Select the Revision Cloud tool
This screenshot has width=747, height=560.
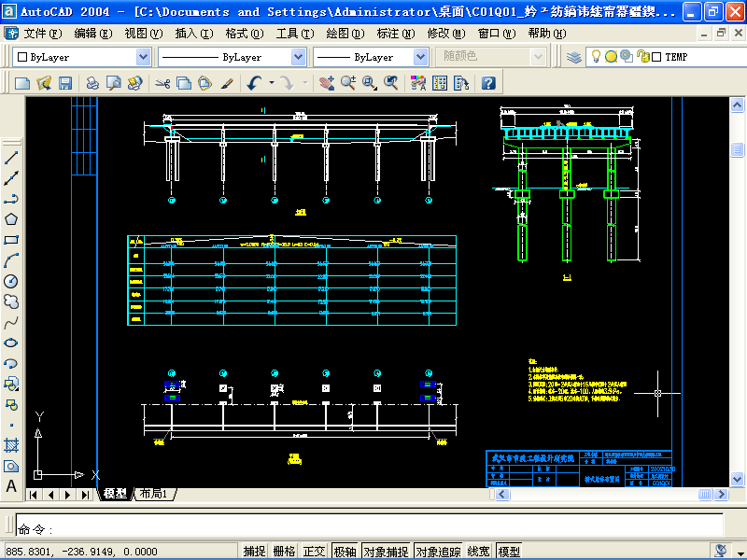(11, 301)
